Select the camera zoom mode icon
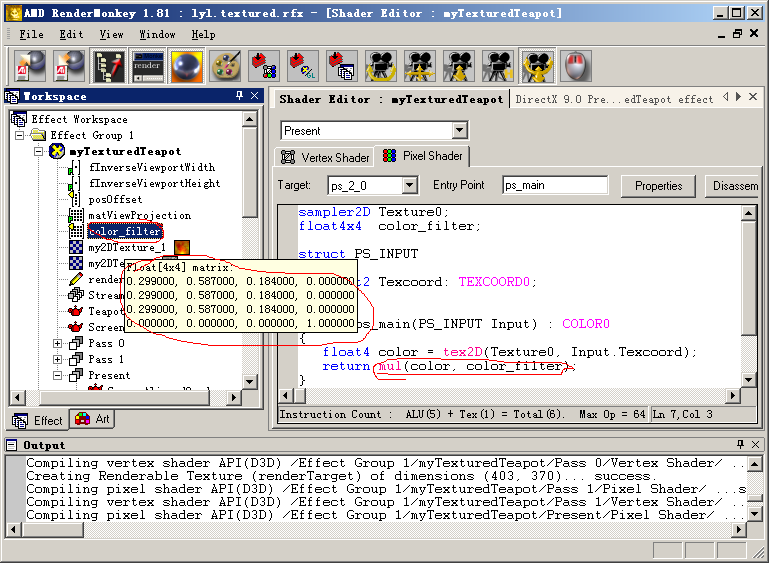This screenshot has height=563, width=769. coord(459,66)
